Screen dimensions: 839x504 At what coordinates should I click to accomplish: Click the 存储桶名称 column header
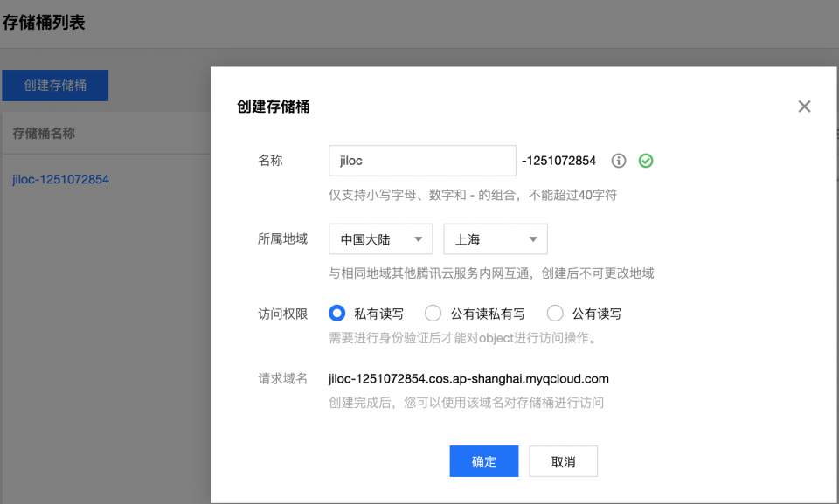click(x=44, y=134)
